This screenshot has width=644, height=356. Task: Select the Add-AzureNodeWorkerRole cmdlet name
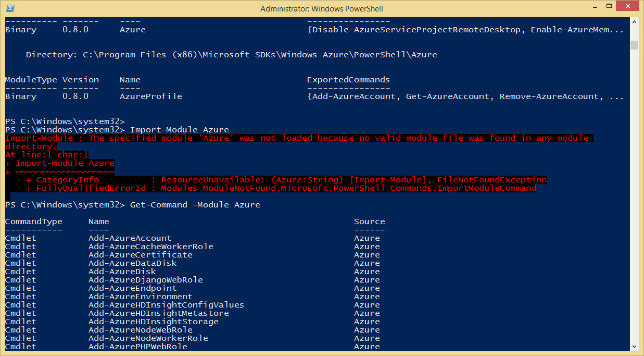(148, 338)
